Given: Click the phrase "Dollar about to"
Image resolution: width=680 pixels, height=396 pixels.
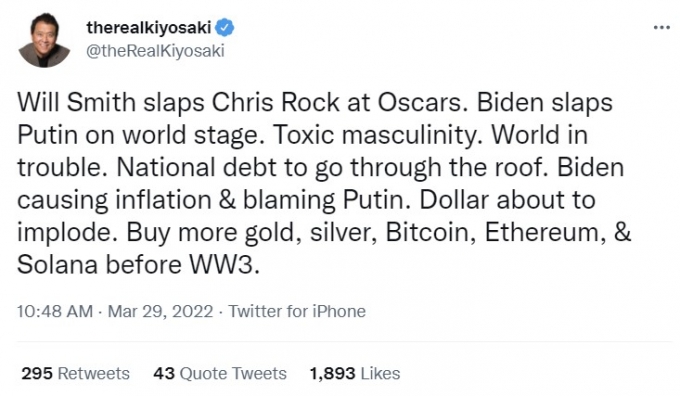Looking at the screenshot, I should pos(508,200).
